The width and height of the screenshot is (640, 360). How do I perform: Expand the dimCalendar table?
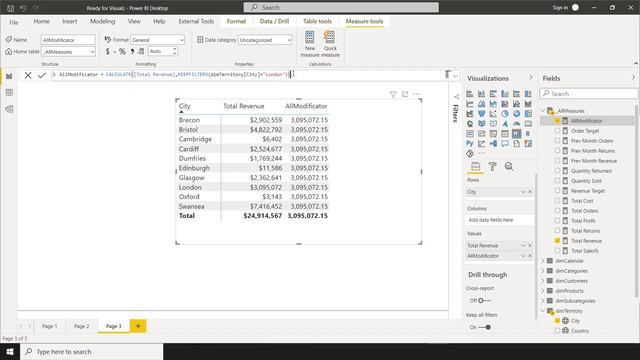click(543, 261)
